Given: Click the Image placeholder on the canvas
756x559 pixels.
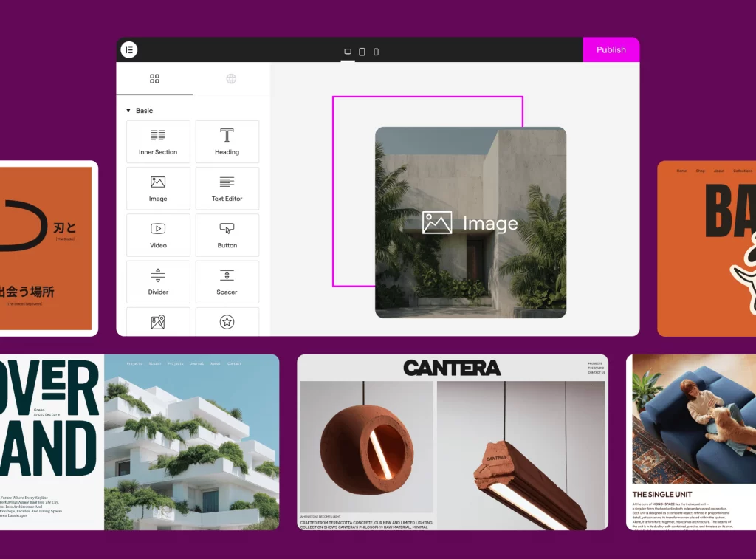Looking at the screenshot, I should pyautogui.click(x=471, y=222).
